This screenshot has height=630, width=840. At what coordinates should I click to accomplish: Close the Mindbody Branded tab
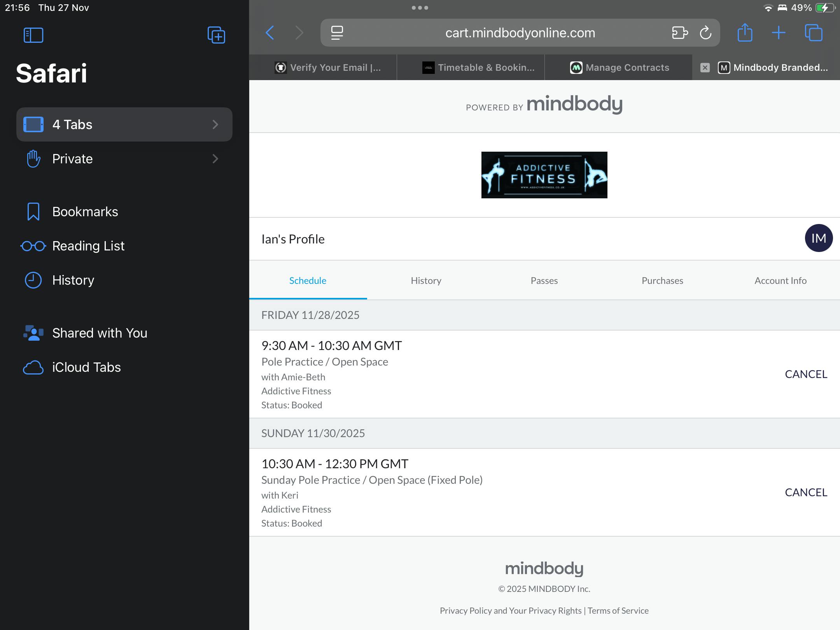705,68
